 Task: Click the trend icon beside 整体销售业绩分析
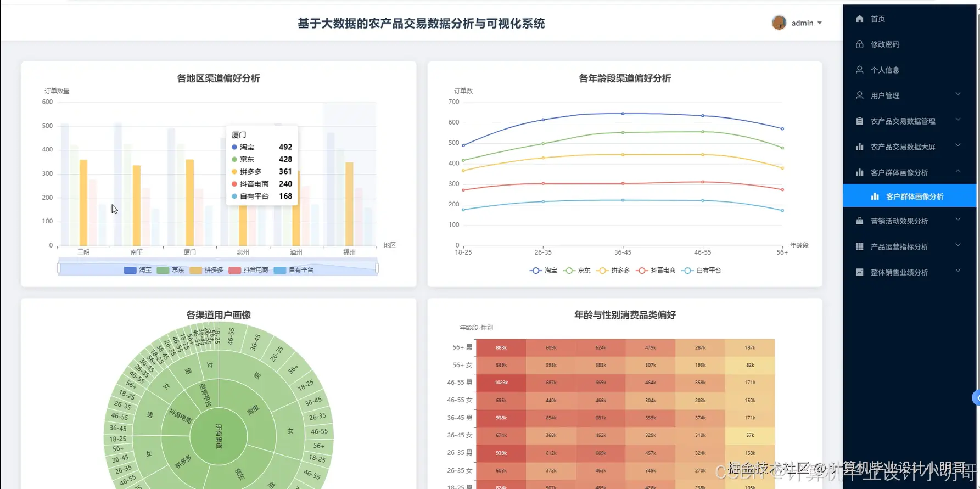click(859, 272)
